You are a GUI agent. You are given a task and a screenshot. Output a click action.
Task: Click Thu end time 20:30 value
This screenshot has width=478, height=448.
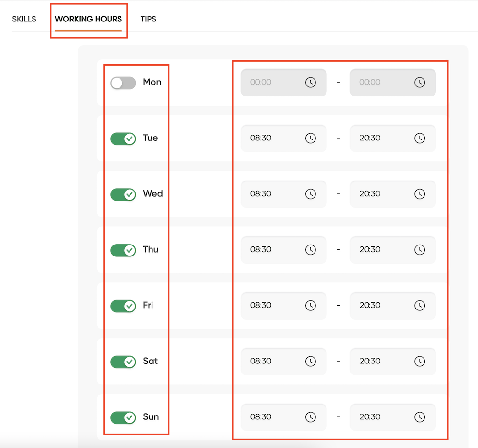370,249
